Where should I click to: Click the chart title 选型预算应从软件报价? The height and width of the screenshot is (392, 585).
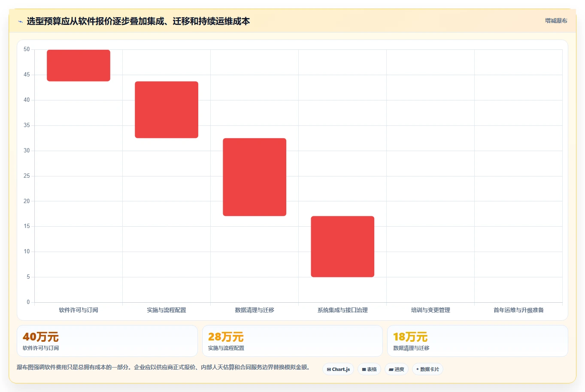coord(138,21)
